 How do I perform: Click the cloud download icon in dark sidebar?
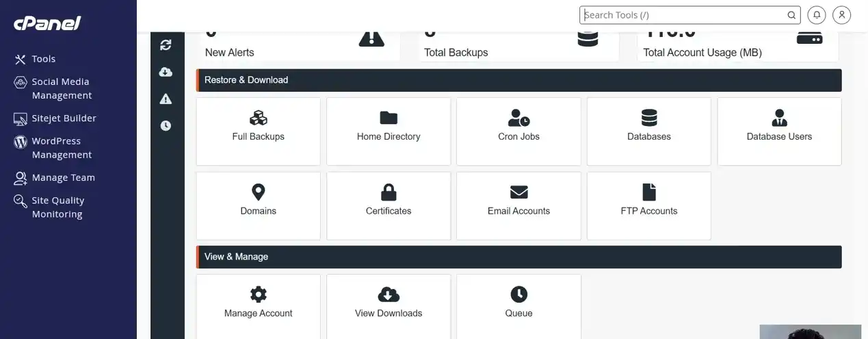166,72
